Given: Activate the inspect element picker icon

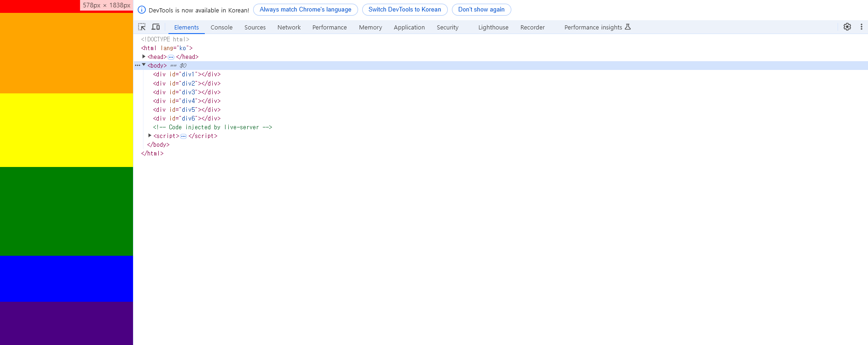Looking at the screenshot, I should (x=142, y=27).
